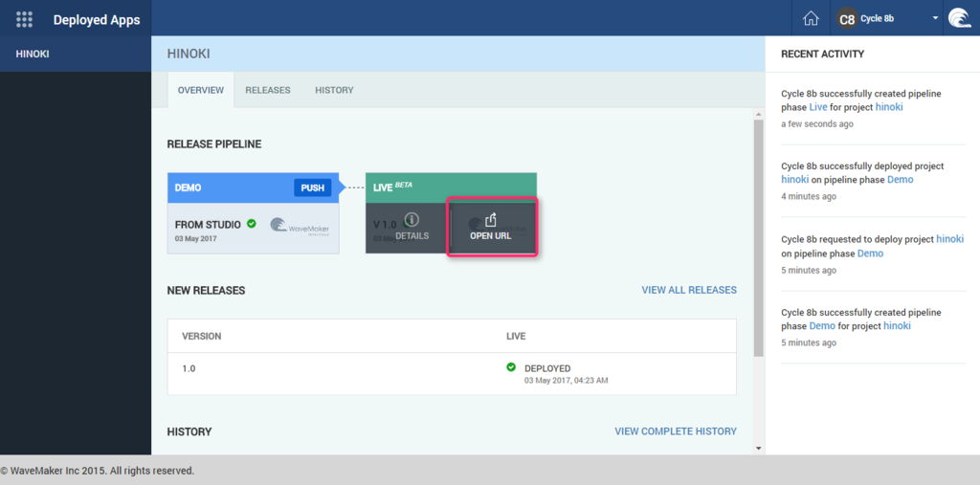Viewport: 980px width, 485px height.
Task: Open the apps grid menu icon
Action: coord(24,19)
